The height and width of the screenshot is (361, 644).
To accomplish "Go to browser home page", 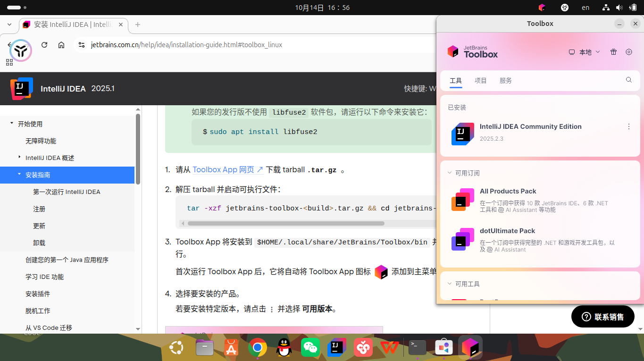I will pos(61,45).
